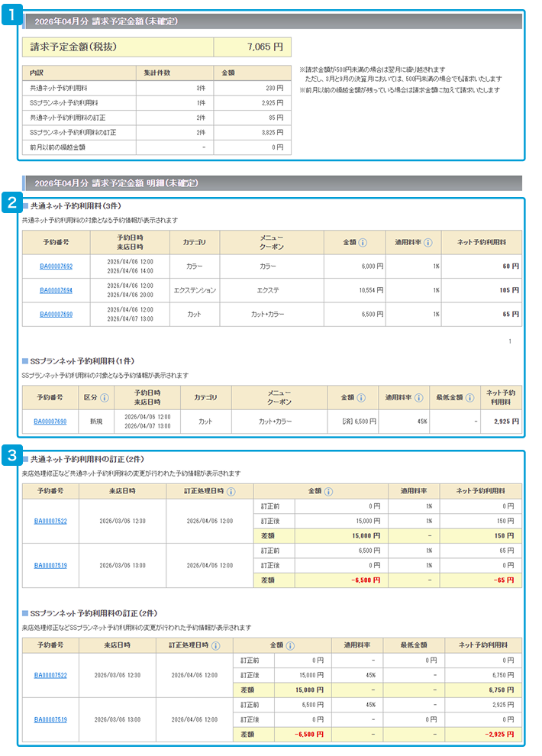Image resolution: width=542 pixels, height=756 pixels.
Task: Open BA00007522 in SSプラン訂正 table
Action: coord(50,676)
